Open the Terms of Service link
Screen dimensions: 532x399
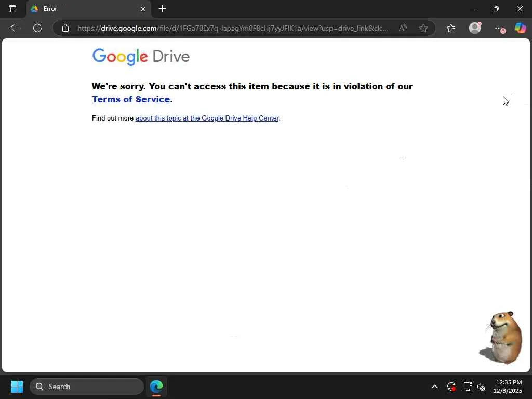(x=131, y=99)
